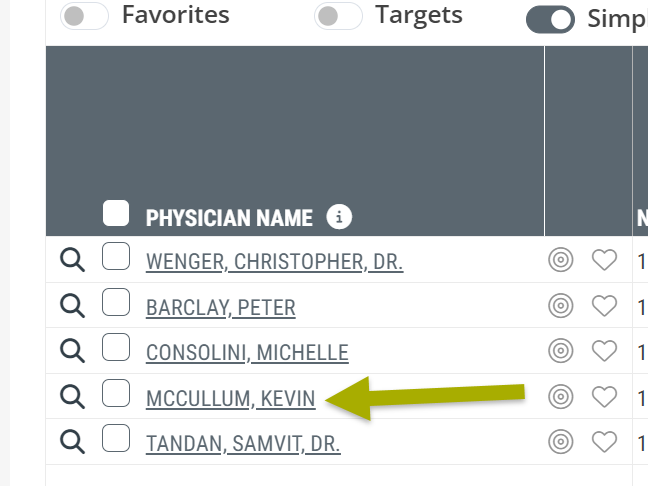Tick checkbox for Consolini, Michelle
Image resolution: width=648 pixels, height=486 pixels.
point(116,347)
